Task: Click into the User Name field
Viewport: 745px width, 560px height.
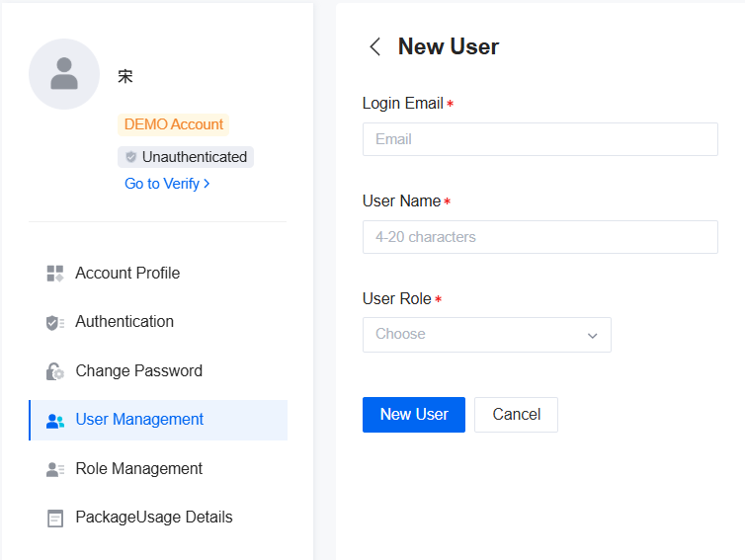Action: click(x=539, y=237)
